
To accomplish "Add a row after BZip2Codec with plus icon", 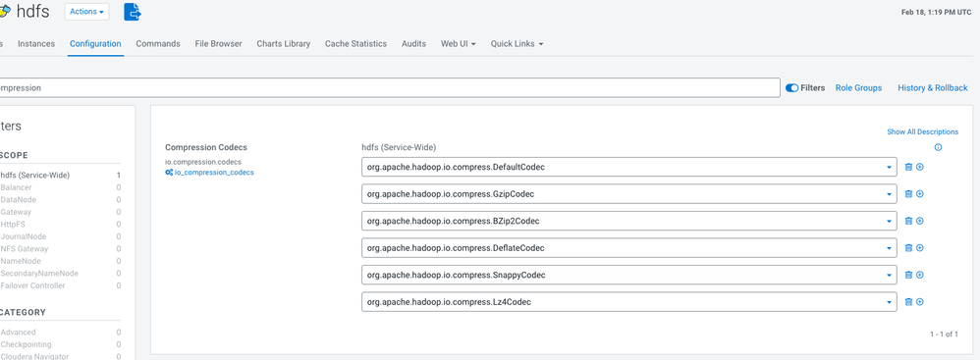I will click(920, 221).
